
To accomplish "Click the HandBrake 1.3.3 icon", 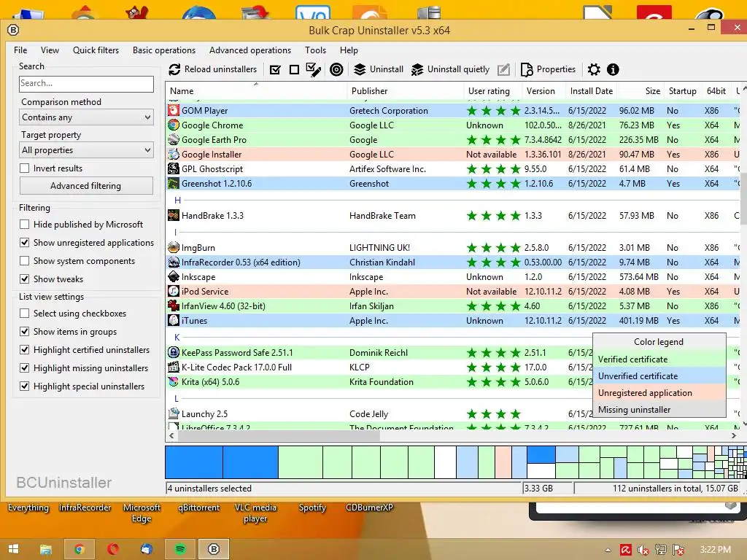I will [174, 216].
